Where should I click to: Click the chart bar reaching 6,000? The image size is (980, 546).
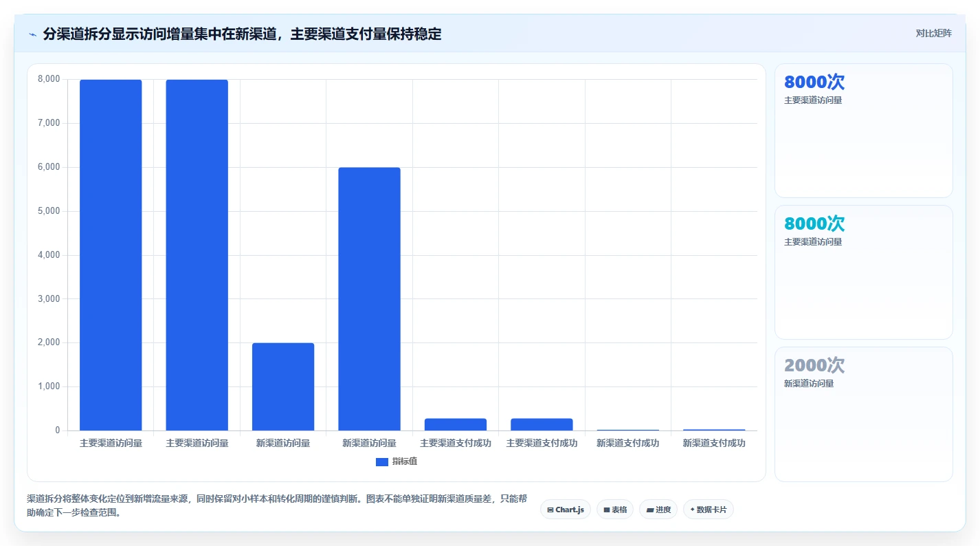point(369,299)
